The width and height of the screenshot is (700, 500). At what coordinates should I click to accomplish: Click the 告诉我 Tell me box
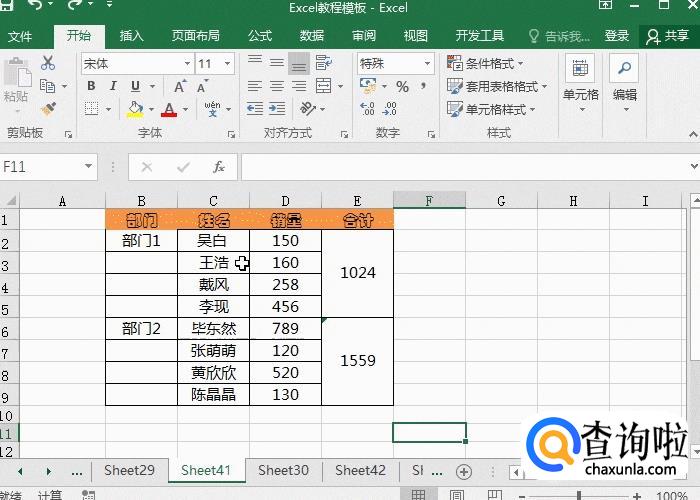coord(559,36)
